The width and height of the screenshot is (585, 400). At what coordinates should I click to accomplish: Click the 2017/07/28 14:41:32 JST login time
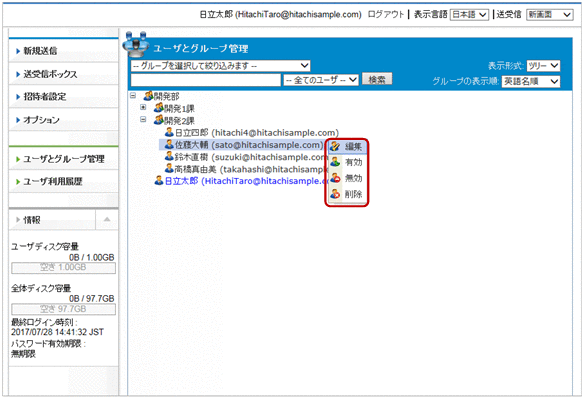[x=57, y=332]
